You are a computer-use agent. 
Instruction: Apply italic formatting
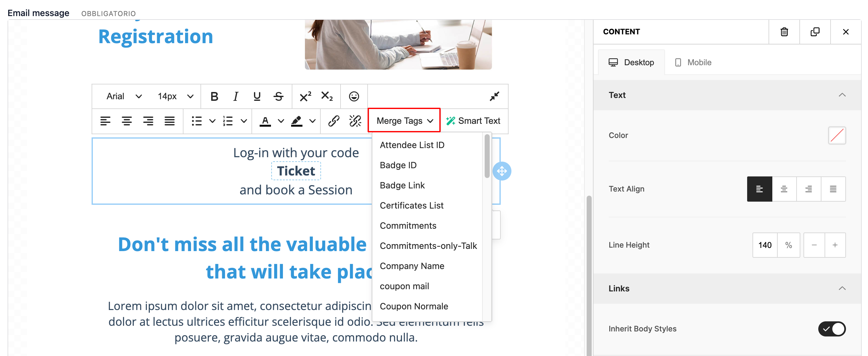click(x=235, y=96)
